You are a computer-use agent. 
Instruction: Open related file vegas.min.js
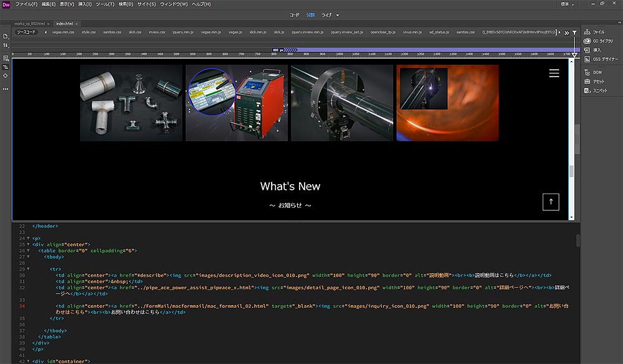coord(211,32)
